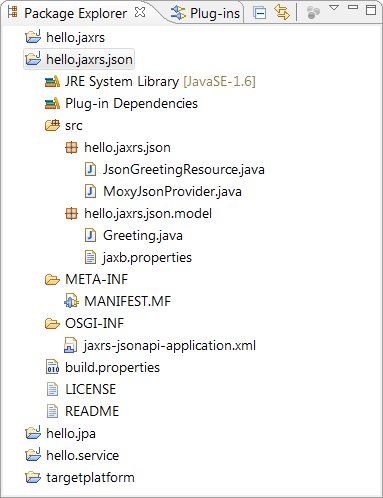Image resolution: width=383 pixels, height=498 pixels.
Task: Select the hello.jpa project label
Action: (71, 434)
